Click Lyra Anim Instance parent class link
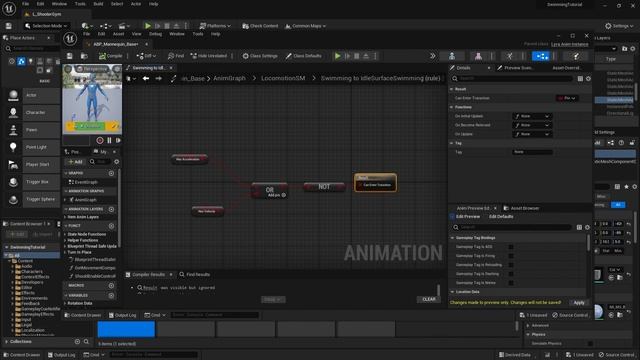 (x=570, y=44)
